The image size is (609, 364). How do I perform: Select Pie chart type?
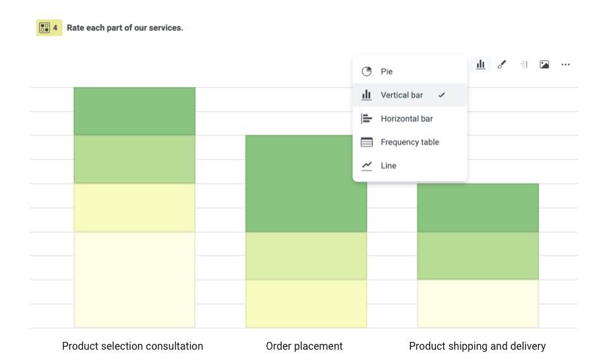(x=386, y=71)
